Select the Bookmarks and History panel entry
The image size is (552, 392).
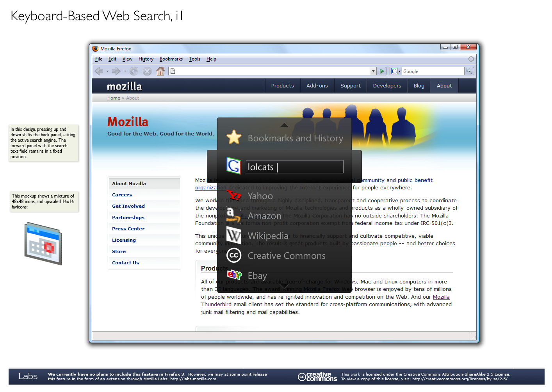click(284, 138)
